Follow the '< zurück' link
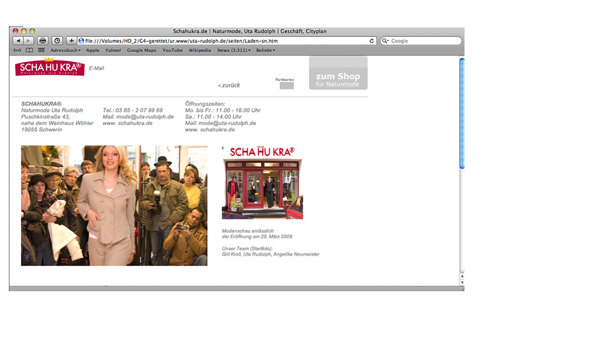Screen dimensions: 592x364 (229, 85)
